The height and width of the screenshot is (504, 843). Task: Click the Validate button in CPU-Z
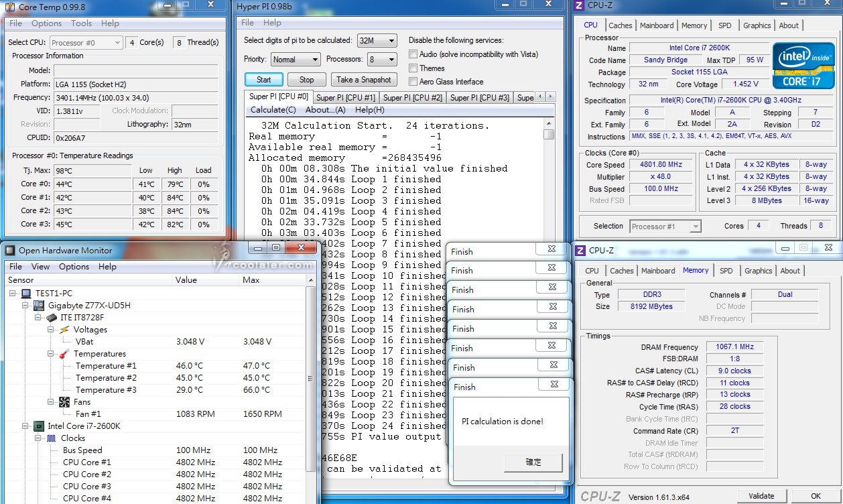click(761, 496)
